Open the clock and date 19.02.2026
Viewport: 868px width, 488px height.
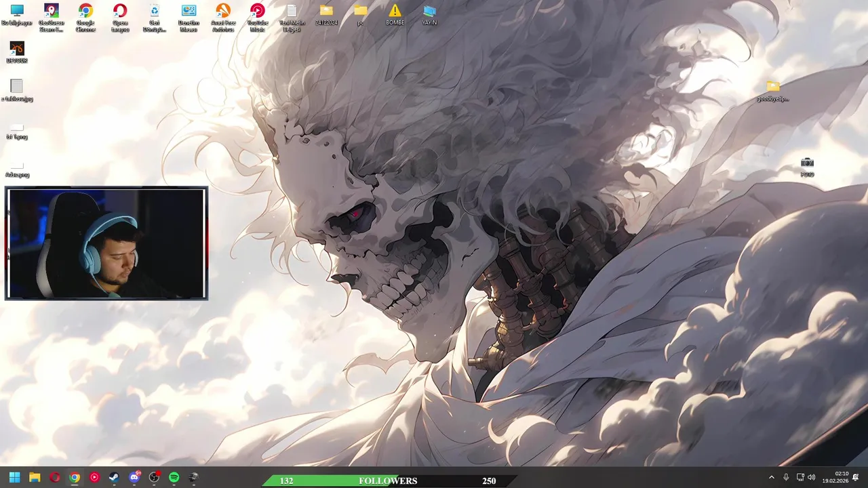pos(835,477)
